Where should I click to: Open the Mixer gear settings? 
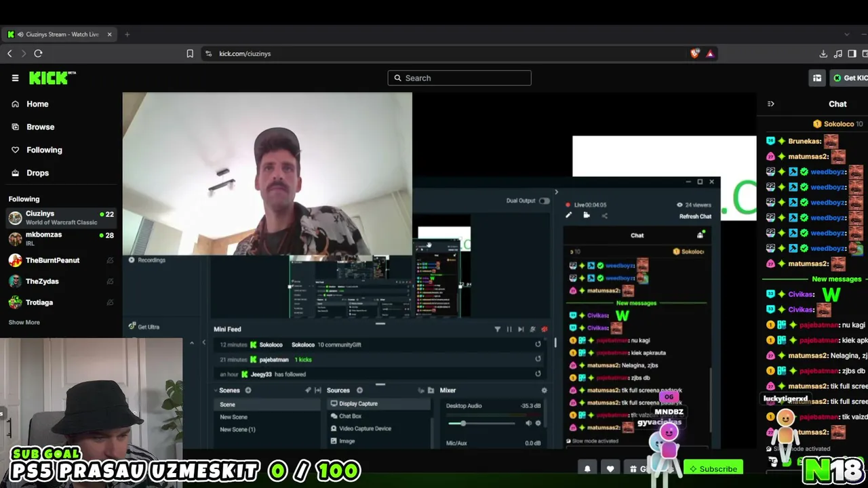click(544, 390)
